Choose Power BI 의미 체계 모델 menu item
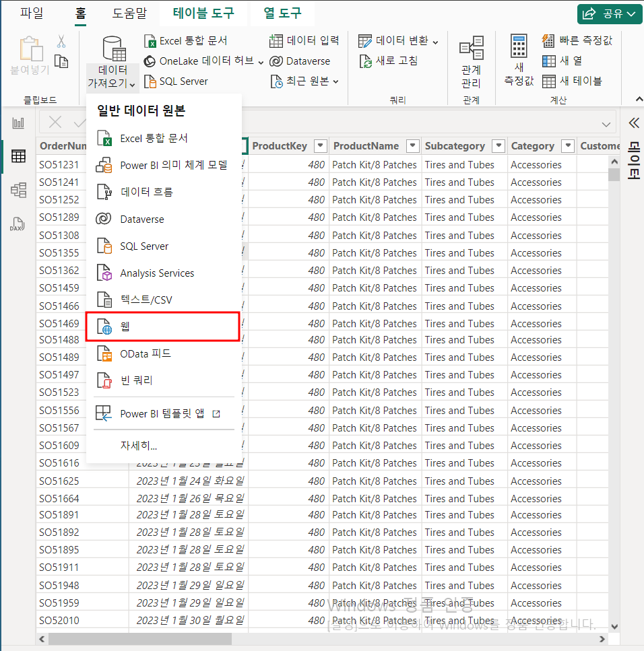This screenshot has width=644, height=651. 163,165
